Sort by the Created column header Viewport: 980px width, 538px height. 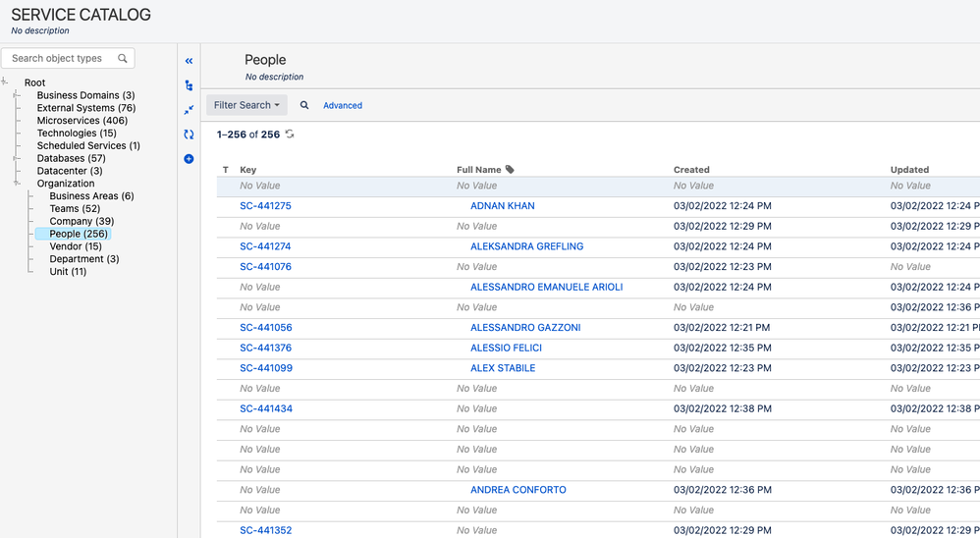(691, 169)
